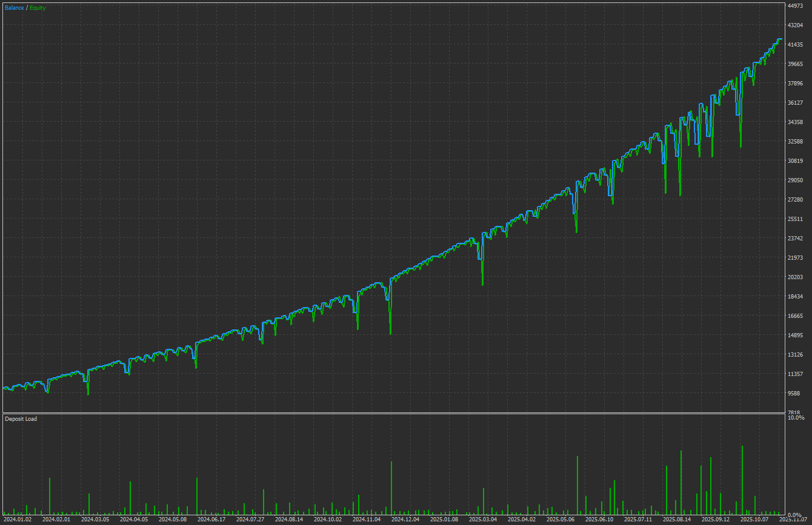Pick the 2025.03.04 date on the axis

tap(483, 520)
